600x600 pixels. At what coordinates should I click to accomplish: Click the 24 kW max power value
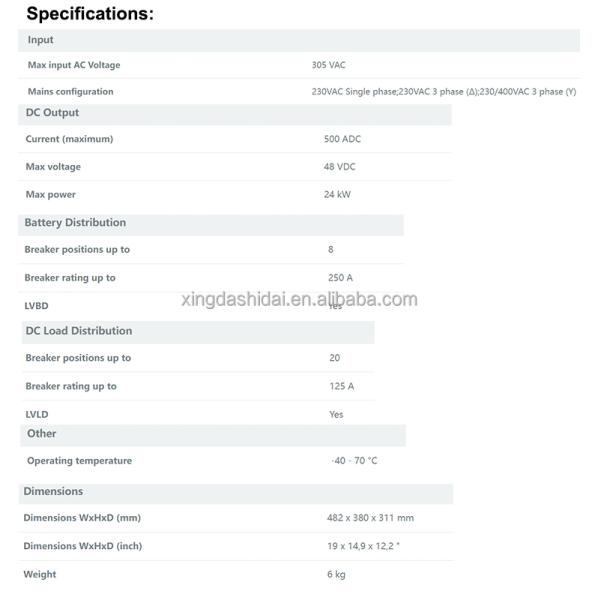pos(337,194)
